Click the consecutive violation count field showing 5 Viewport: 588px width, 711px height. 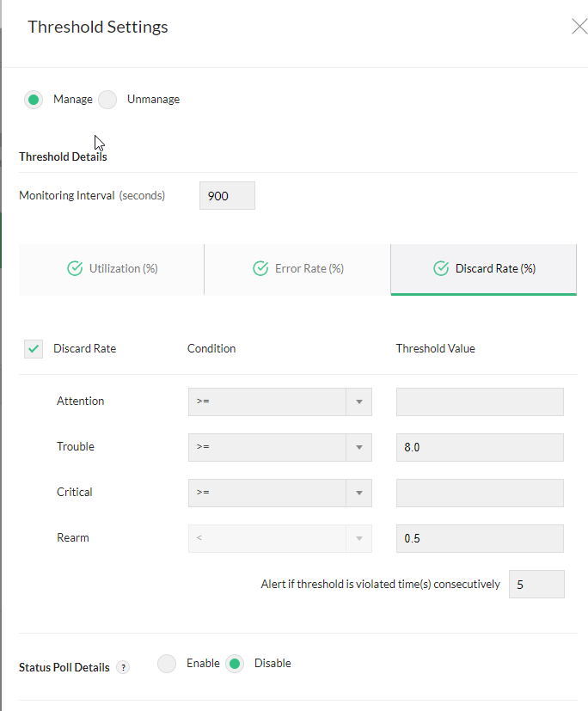click(536, 585)
